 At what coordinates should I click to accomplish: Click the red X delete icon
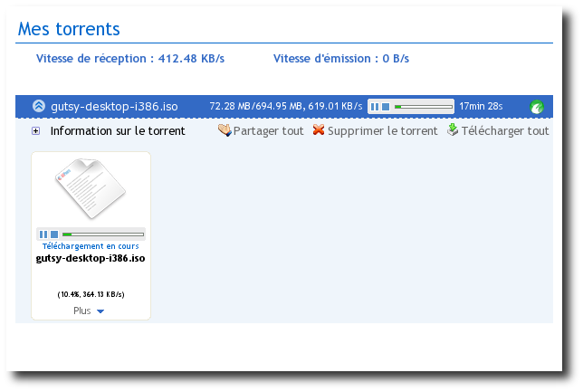319,129
